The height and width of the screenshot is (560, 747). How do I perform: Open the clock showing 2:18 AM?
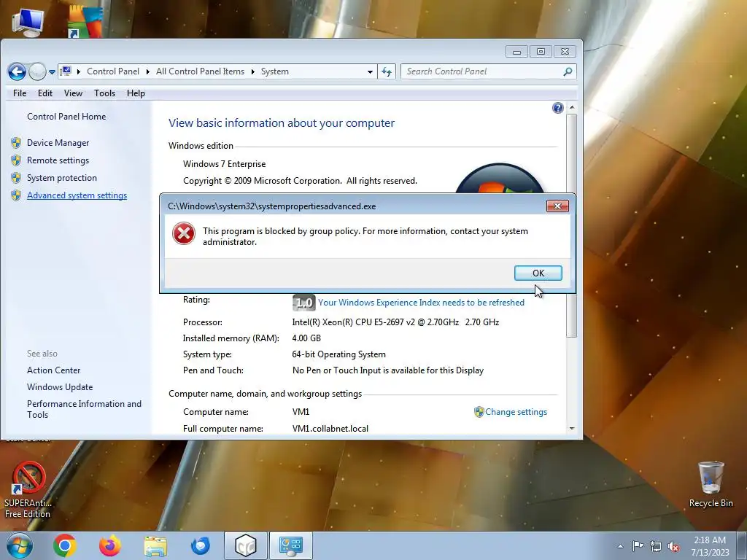pos(710,546)
